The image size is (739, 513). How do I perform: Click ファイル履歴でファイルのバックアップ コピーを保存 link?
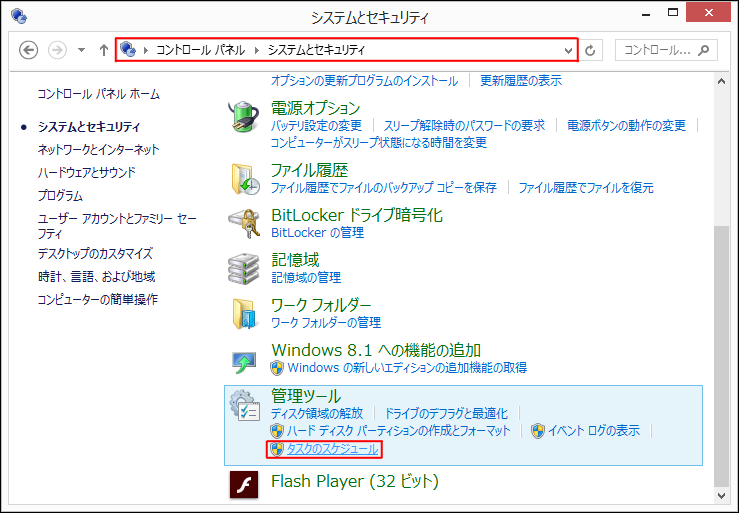pos(384,188)
